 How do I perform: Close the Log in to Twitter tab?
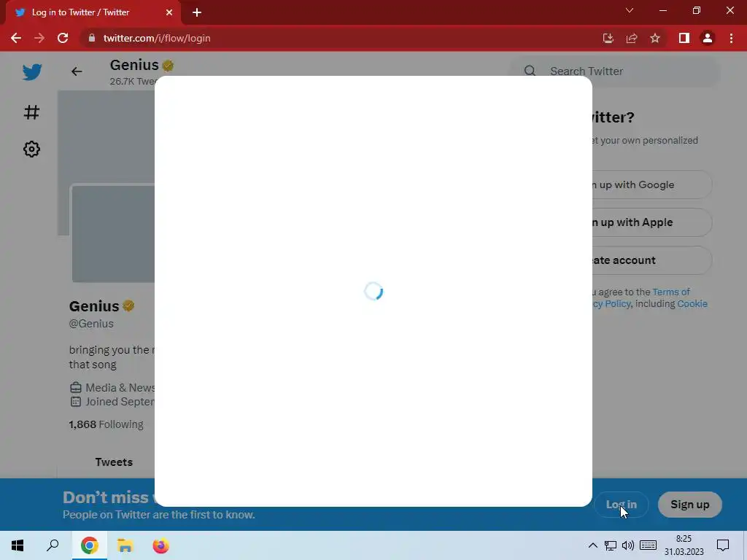[x=169, y=13]
